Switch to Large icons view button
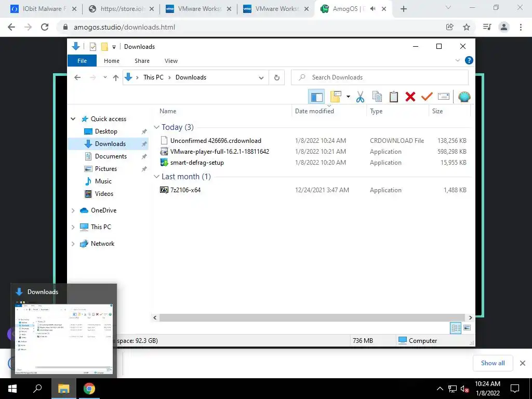 click(467, 328)
